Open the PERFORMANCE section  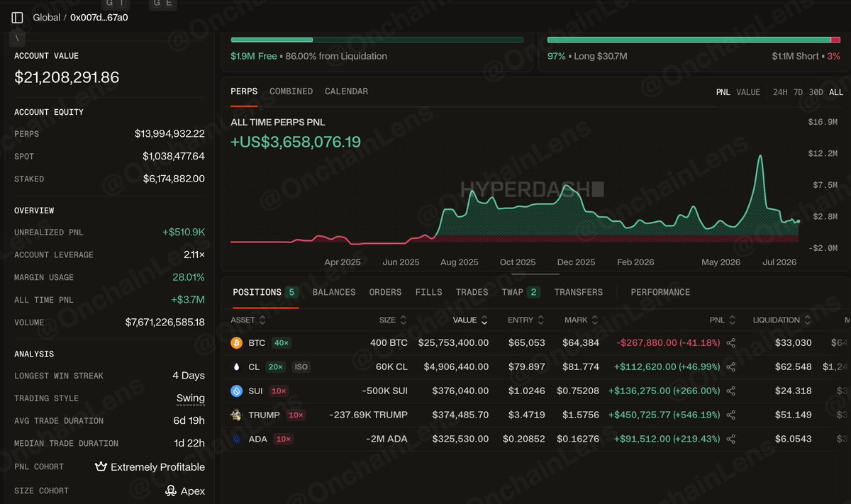[660, 292]
